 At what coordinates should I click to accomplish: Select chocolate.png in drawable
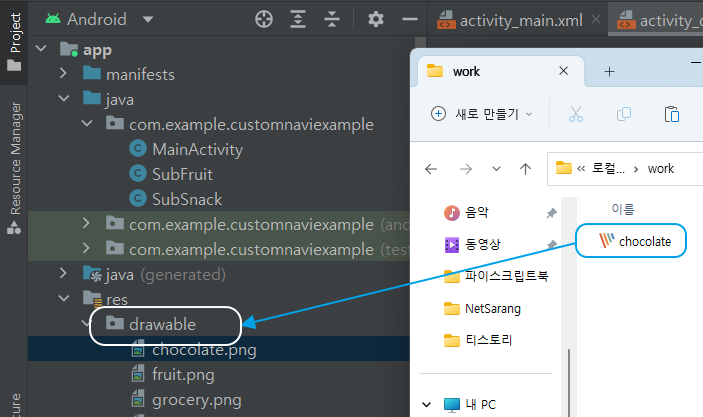[204, 349]
